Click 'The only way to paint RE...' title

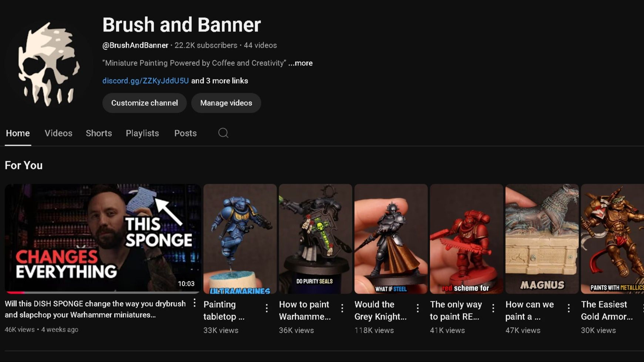[x=456, y=311]
